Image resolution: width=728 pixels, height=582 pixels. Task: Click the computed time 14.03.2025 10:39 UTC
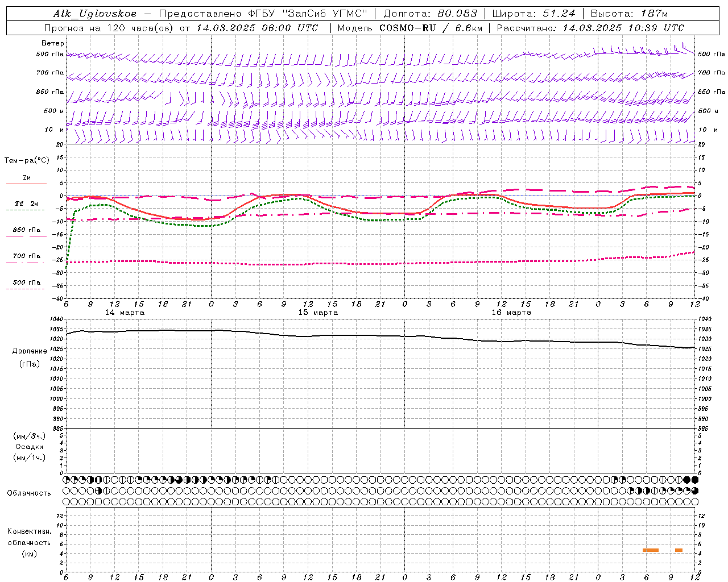(623, 28)
